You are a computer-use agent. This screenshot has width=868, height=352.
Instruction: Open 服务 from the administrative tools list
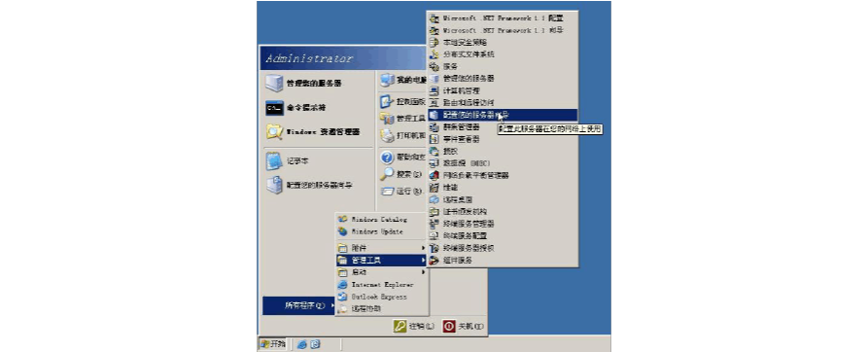[x=503, y=66]
